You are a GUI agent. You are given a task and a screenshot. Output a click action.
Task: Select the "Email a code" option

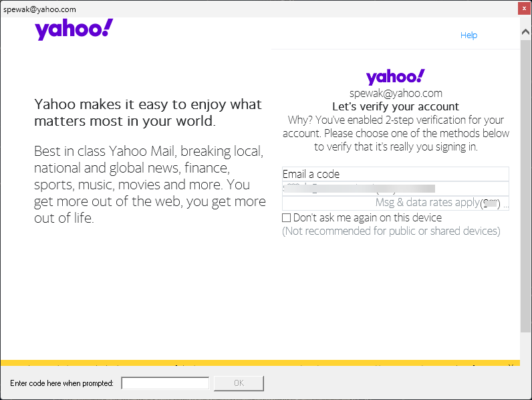pyautogui.click(x=395, y=174)
